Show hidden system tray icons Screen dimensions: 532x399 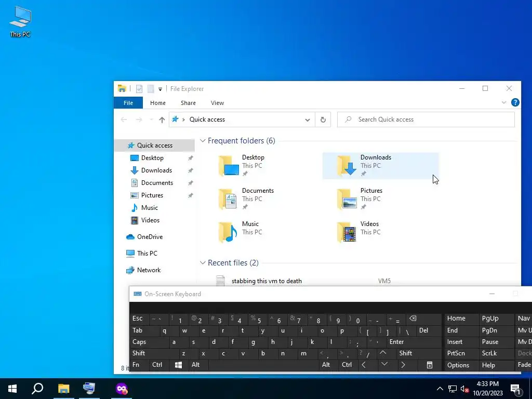click(440, 389)
